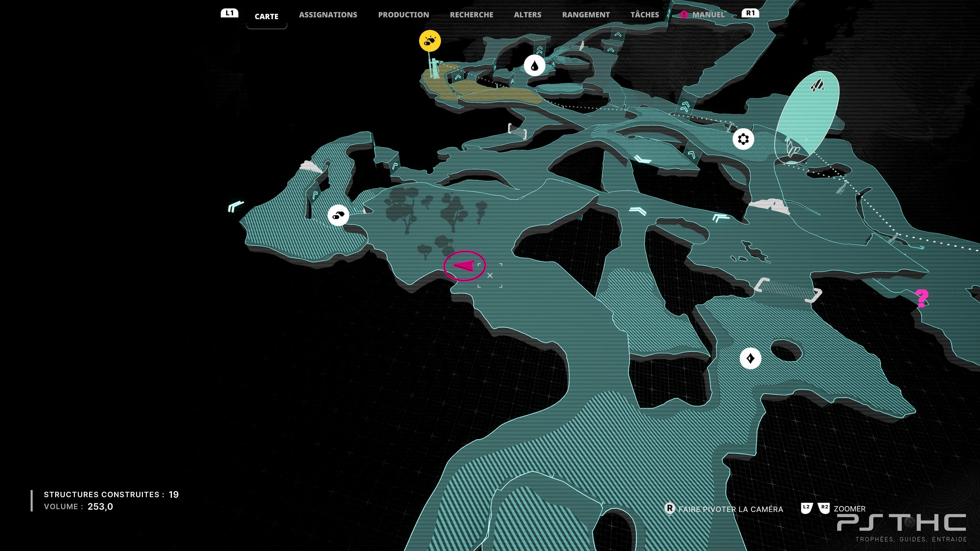Click the R1 next-tab button icon
The image size is (980, 551).
pyautogui.click(x=750, y=13)
